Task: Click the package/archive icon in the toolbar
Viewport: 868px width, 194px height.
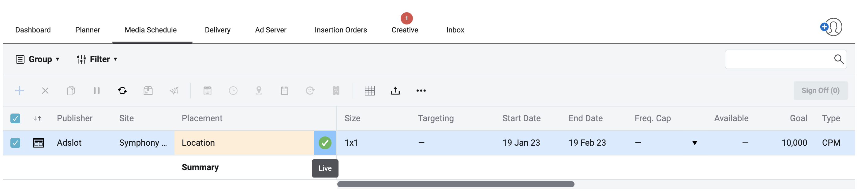Action: coord(148,91)
